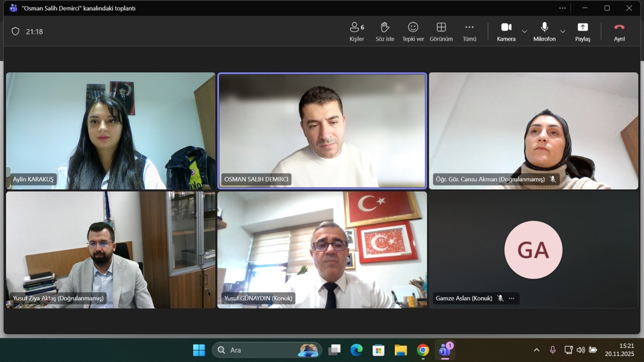Open Google Chrome from taskbar
This screenshot has height=362, width=644.
point(423,350)
